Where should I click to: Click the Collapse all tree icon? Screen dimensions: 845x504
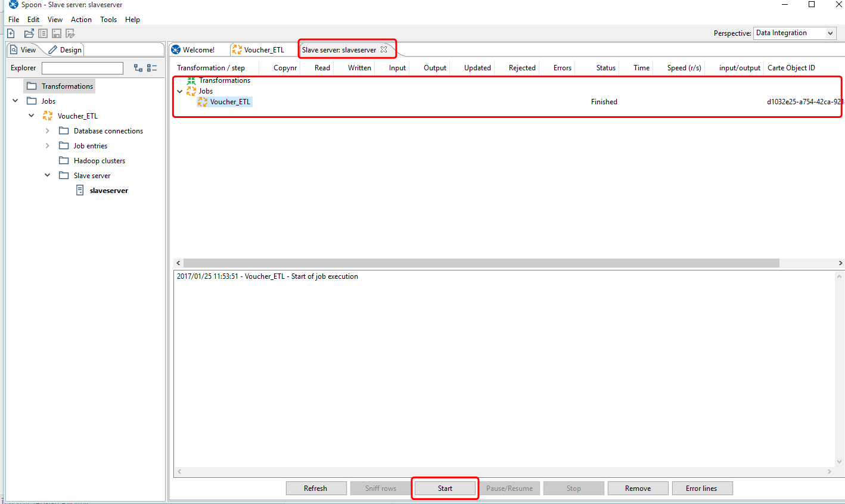pos(152,68)
